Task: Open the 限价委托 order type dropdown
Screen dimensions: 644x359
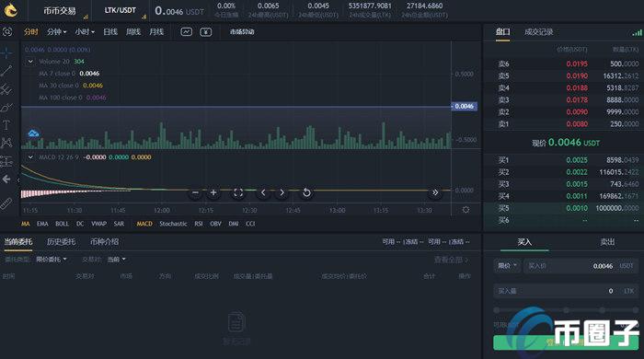Action: click(52, 260)
